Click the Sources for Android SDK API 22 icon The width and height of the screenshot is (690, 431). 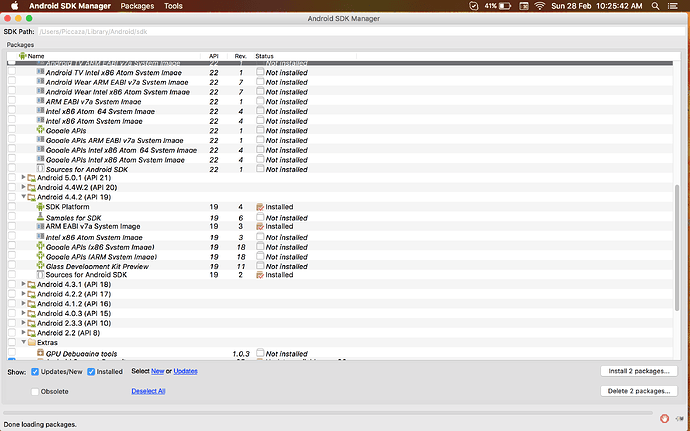40,169
